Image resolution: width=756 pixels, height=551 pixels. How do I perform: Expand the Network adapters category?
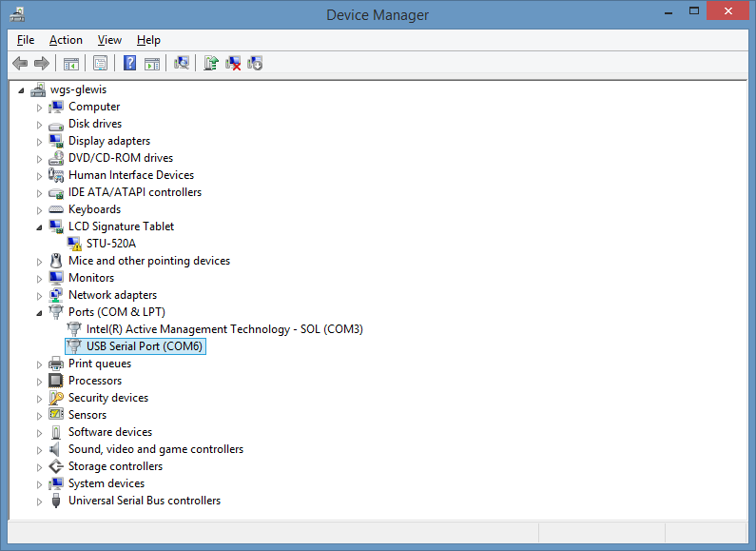click(39, 296)
